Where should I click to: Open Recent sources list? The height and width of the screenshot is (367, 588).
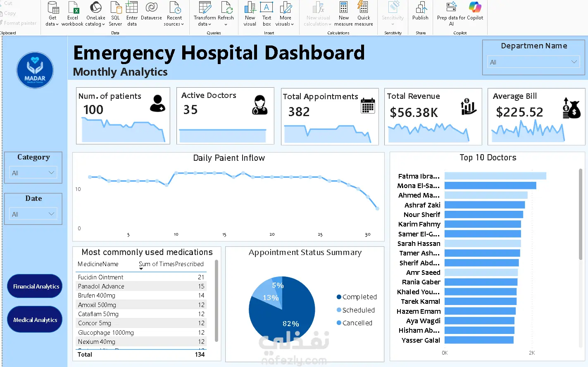(174, 14)
